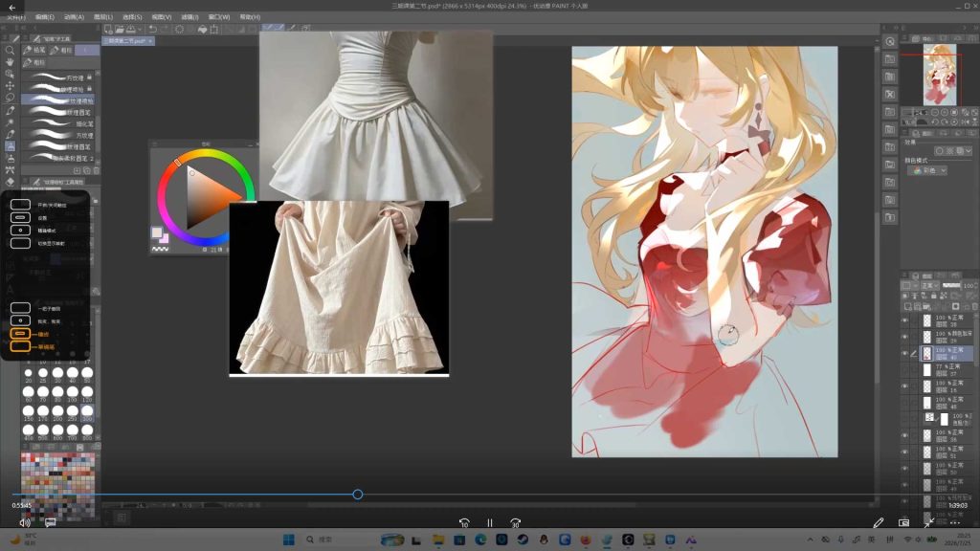The width and height of the screenshot is (980, 551).
Task: Toggle visibility eye of layer 36
Action: (x=904, y=435)
